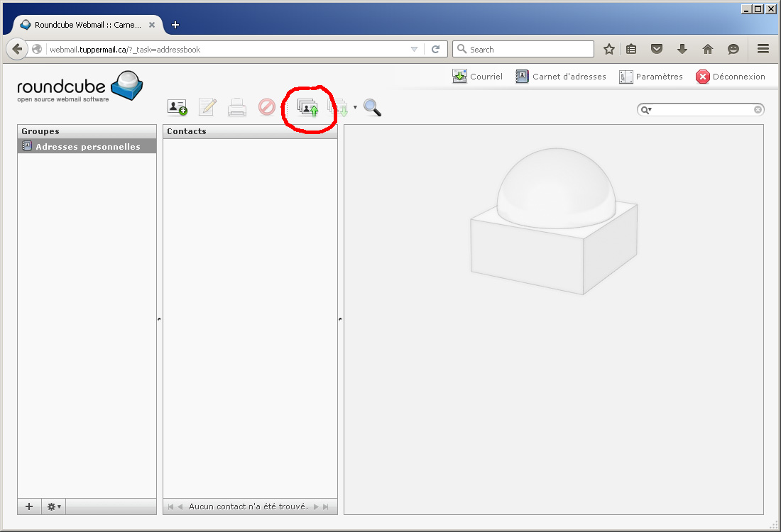This screenshot has height=532, width=781.
Task: Clear the quick search field
Action: 758,110
